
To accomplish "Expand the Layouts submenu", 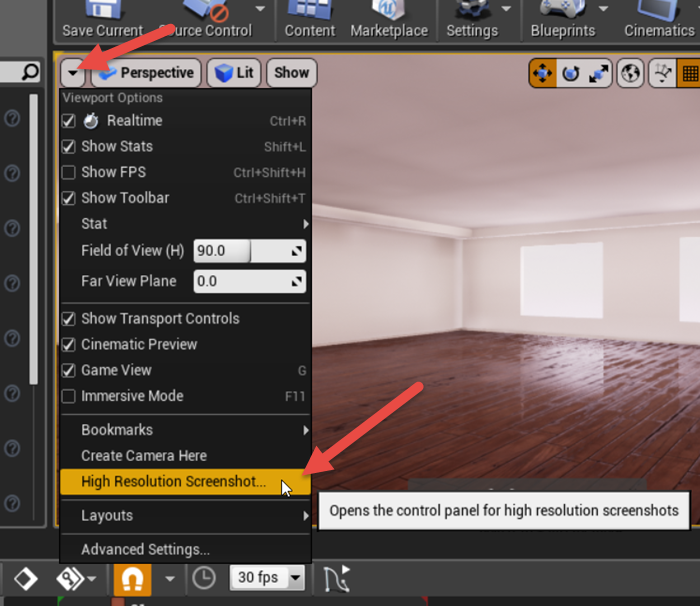I will [185, 516].
